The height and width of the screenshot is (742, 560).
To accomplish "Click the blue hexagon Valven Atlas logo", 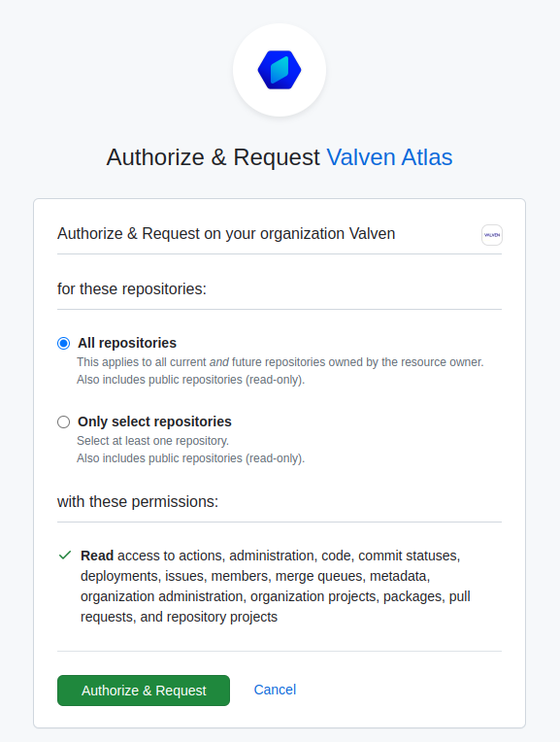I will click(x=280, y=70).
